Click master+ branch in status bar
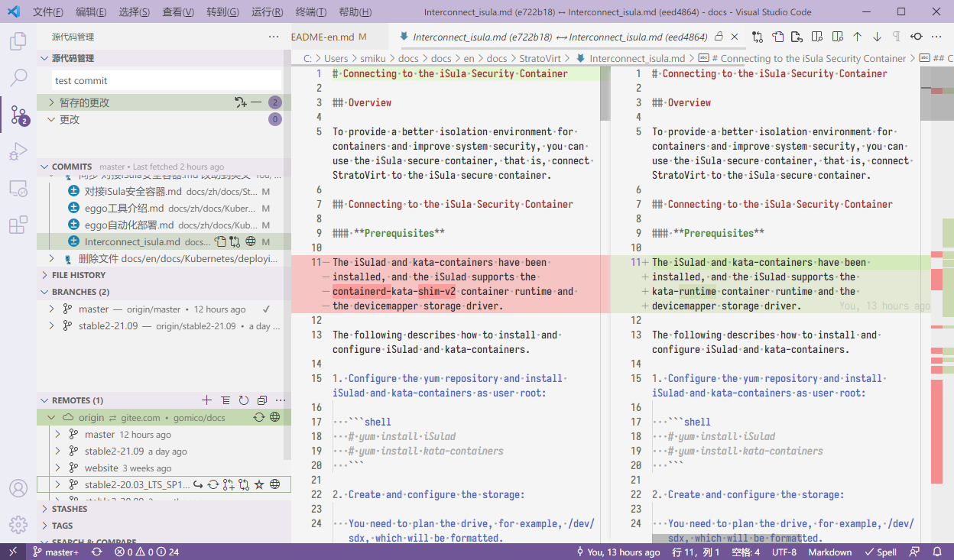This screenshot has height=560, width=954. pyautogui.click(x=54, y=552)
